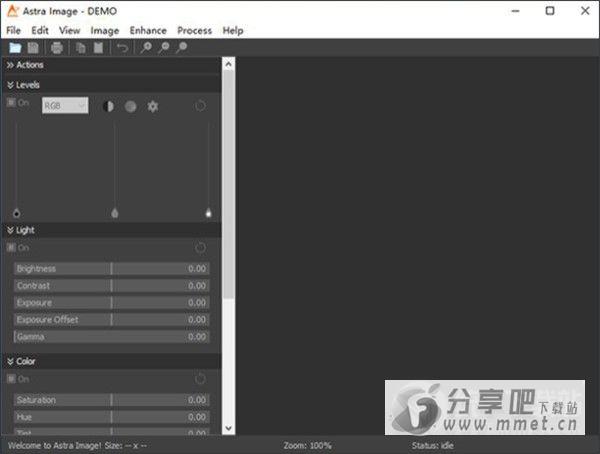
Task: Click the gray circle icon in Levels
Action: [130, 106]
